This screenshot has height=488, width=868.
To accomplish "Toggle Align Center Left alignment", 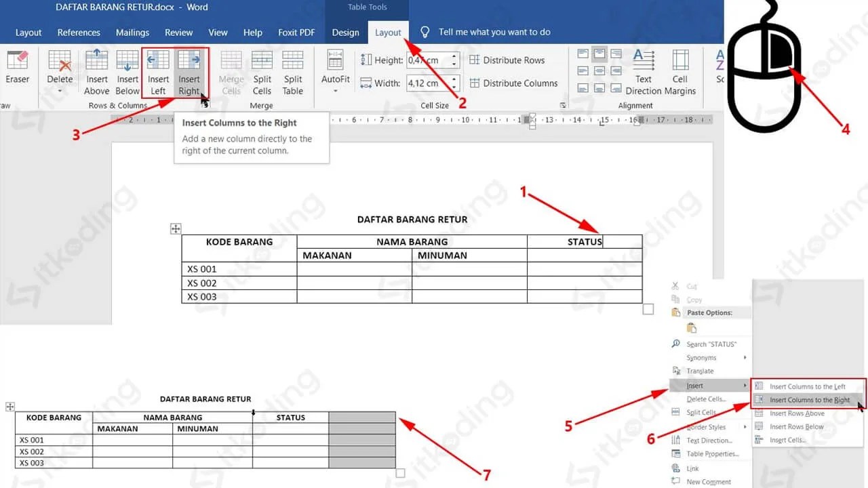I will pos(583,70).
